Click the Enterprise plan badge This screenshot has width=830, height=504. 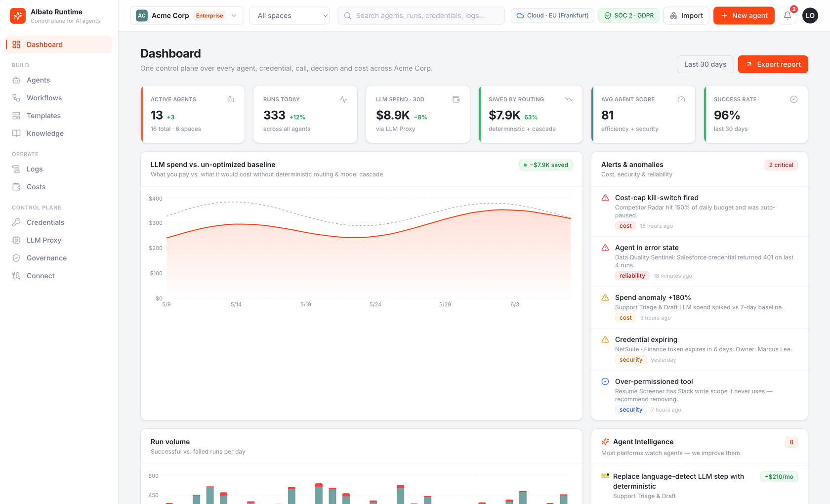(209, 16)
